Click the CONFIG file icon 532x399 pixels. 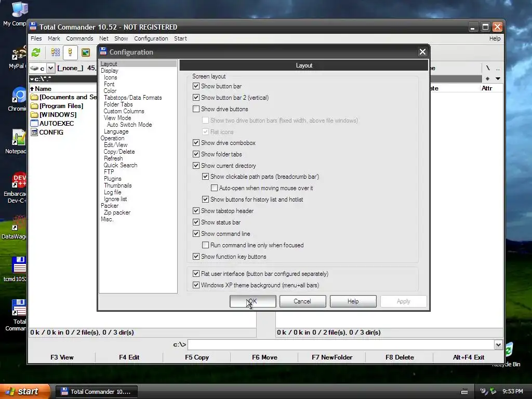(34, 132)
